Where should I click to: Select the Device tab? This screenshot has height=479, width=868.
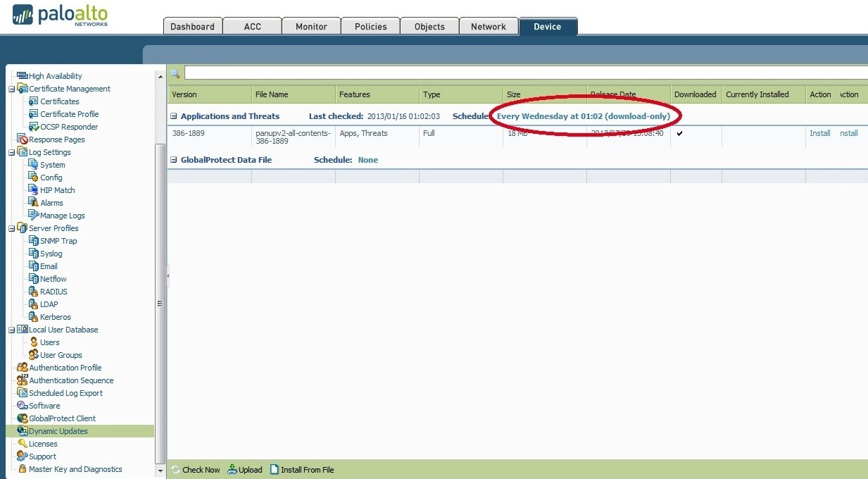(548, 27)
